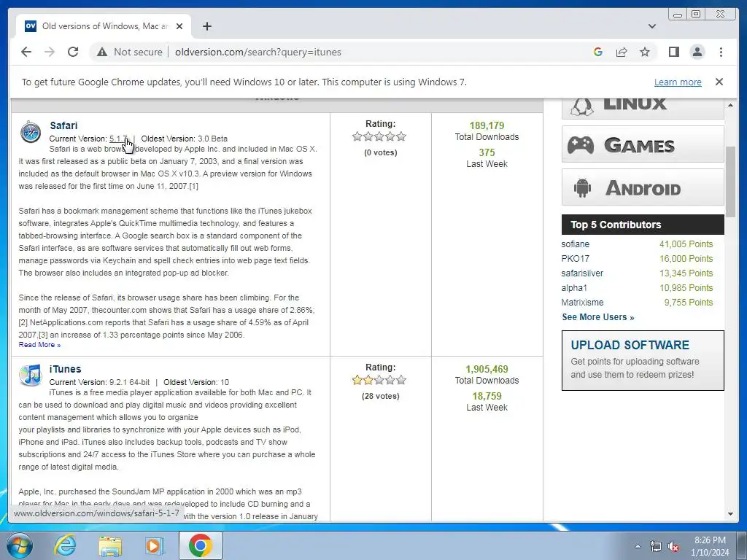Open Windows Explorer from the taskbar

(x=110, y=545)
